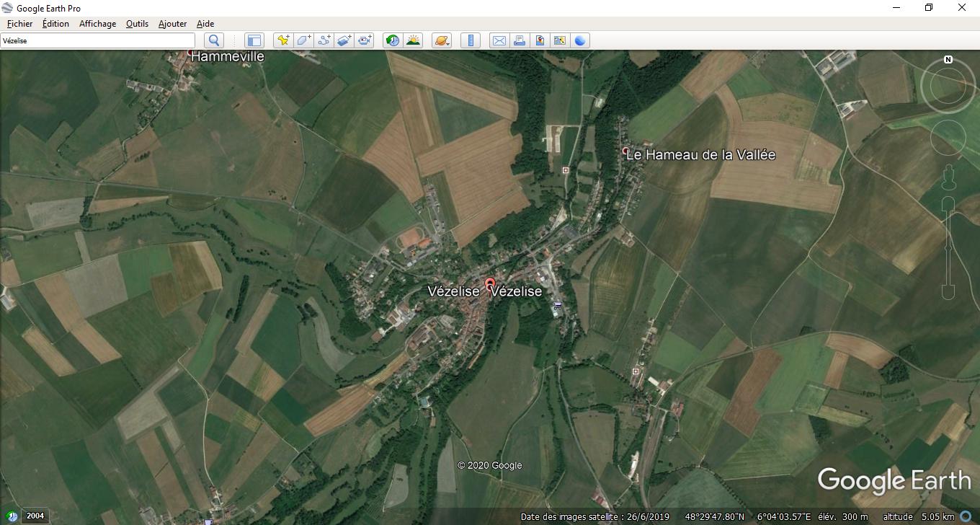Print the current view
The width and height of the screenshot is (980, 525).
[x=519, y=40]
